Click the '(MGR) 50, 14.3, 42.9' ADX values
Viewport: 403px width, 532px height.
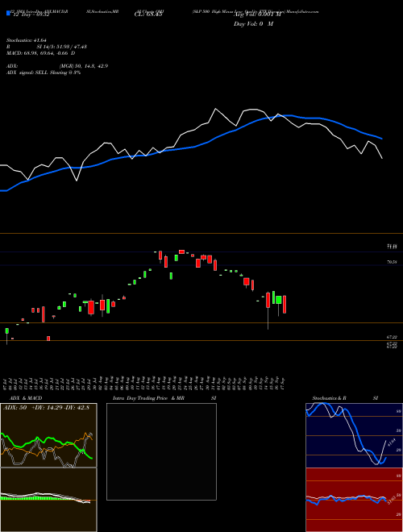[x=84, y=66]
